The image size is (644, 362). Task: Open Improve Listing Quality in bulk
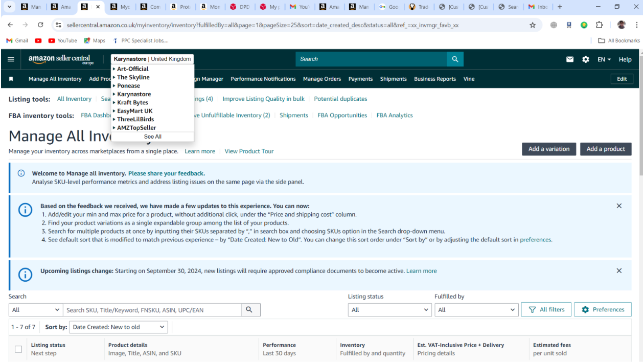pyautogui.click(x=263, y=99)
